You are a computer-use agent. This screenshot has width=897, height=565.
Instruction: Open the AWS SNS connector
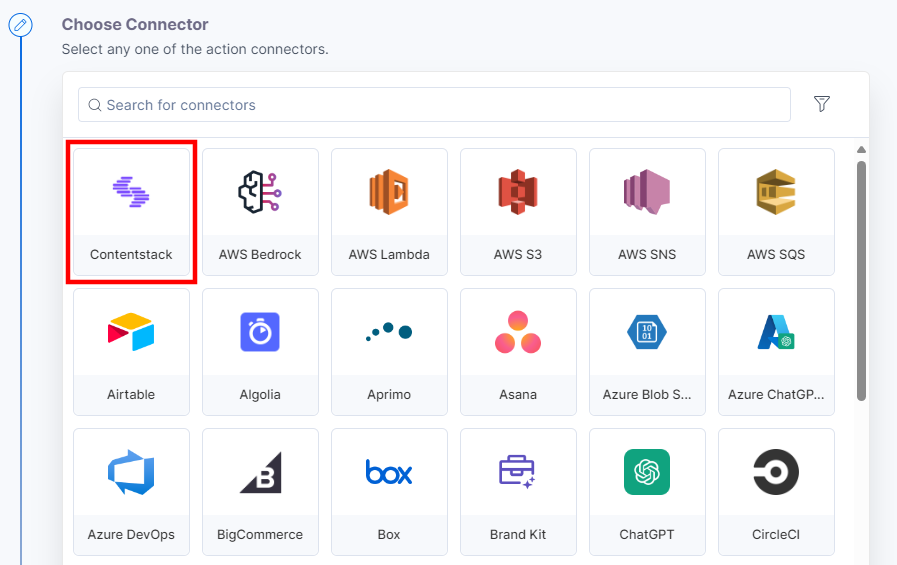[x=647, y=211]
